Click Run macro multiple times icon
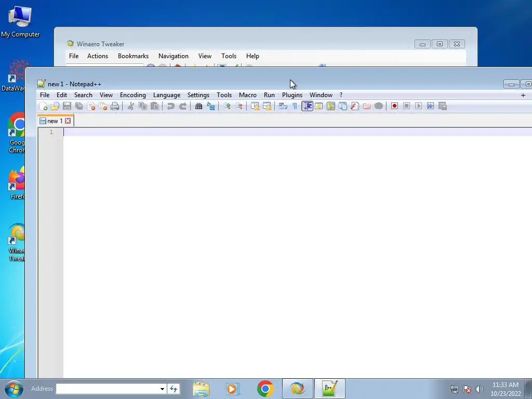 coord(430,106)
